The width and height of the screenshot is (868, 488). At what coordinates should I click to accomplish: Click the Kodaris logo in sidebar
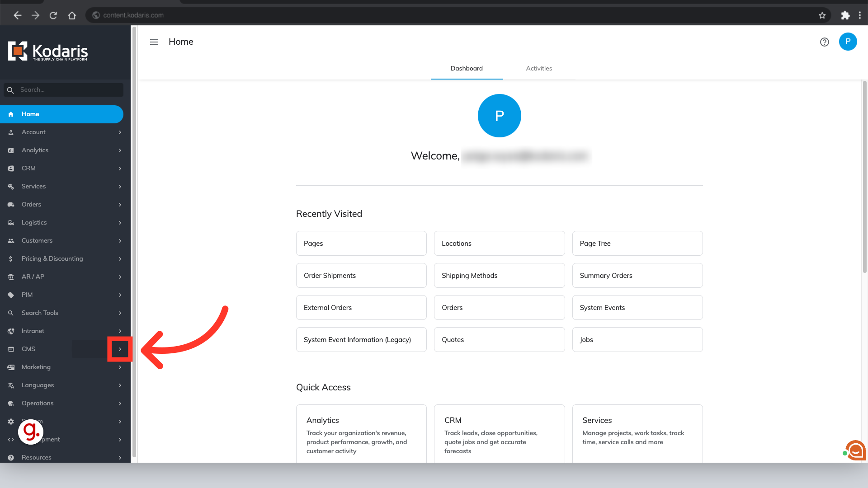(x=48, y=52)
